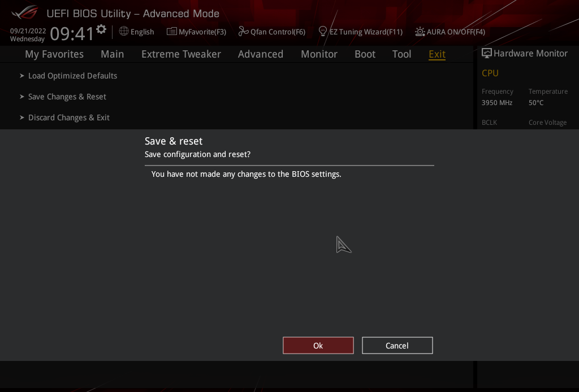Image resolution: width=579 pixels, height=392 pixels.
Task: Open the Monitor tab
Action: point(319,54)
